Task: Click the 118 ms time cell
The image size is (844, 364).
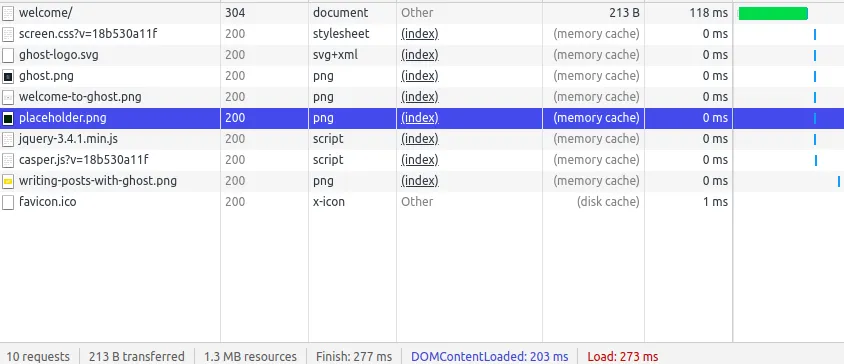Action: pos(709,13)
